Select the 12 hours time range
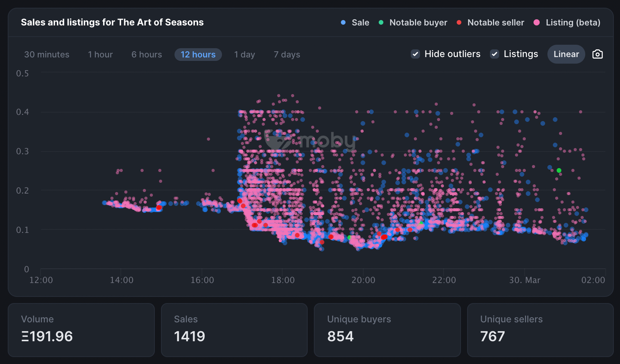620x364 pixels. [198, 54]
